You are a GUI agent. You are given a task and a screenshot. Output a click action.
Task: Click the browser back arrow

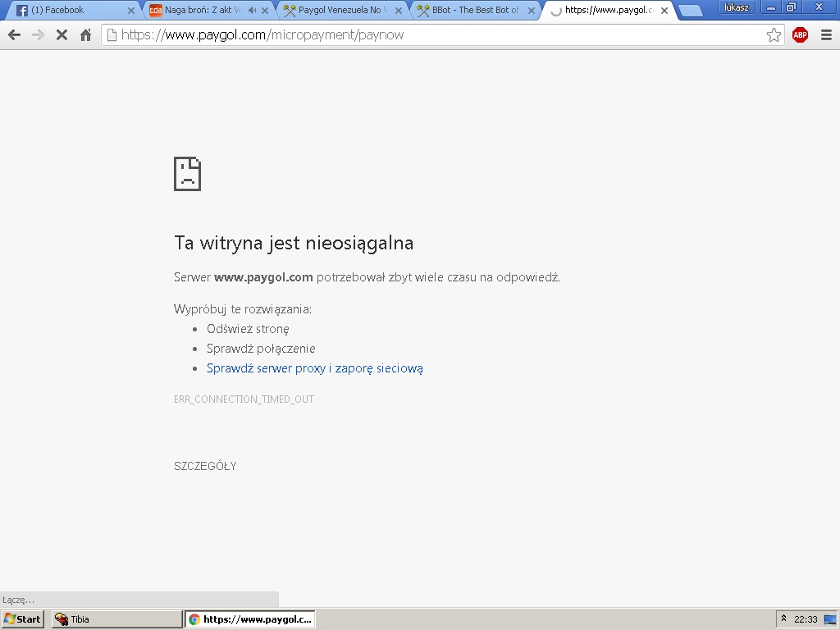point(14,35)
